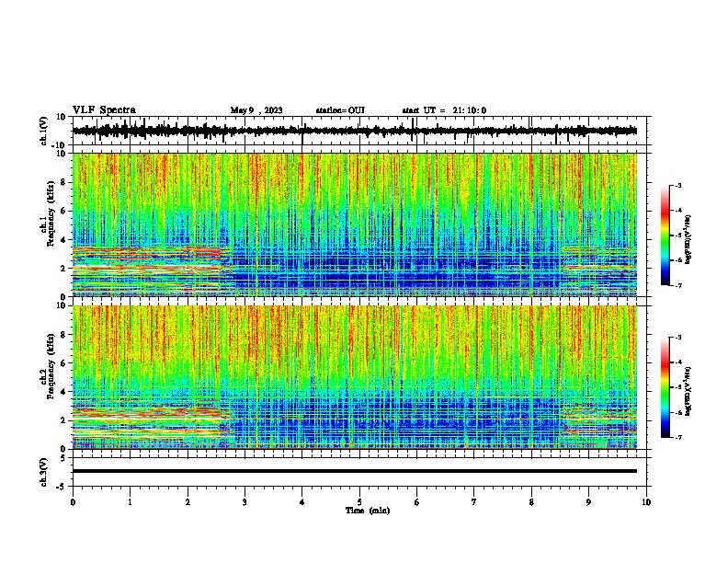Screen dimensions: 728x563
Task: Select the 'May 9, 2023' date label
Action: 256,110
